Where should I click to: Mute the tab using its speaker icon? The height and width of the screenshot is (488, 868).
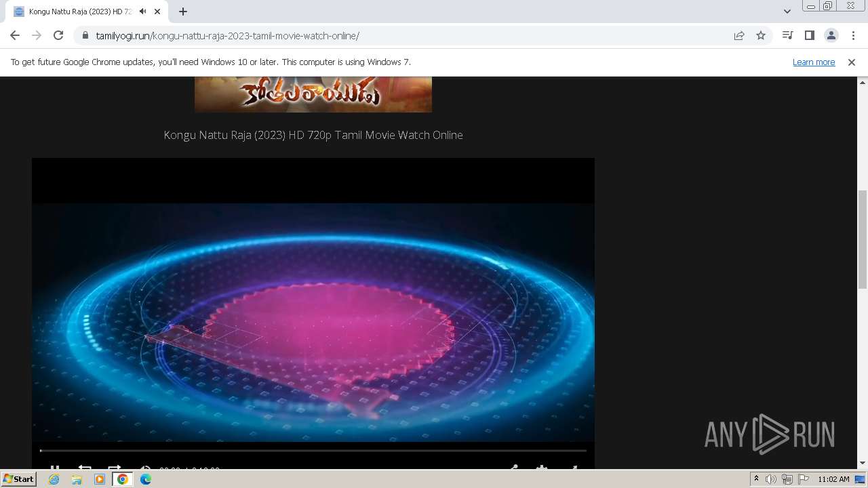click(142, 12)
